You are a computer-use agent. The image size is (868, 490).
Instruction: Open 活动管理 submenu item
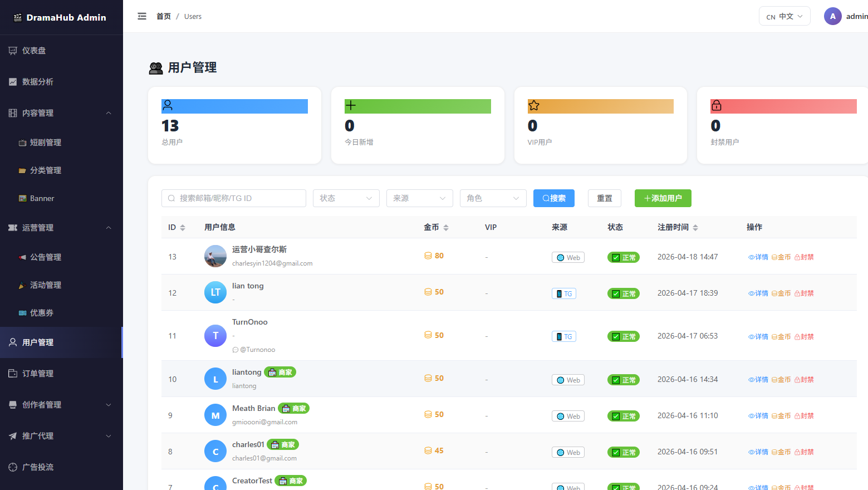pos(61,285)
